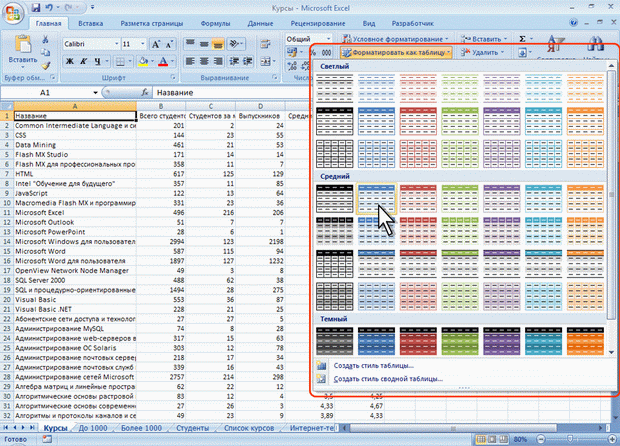
Task: Open Условное форматирование dropdown
Action: (396, 39)
